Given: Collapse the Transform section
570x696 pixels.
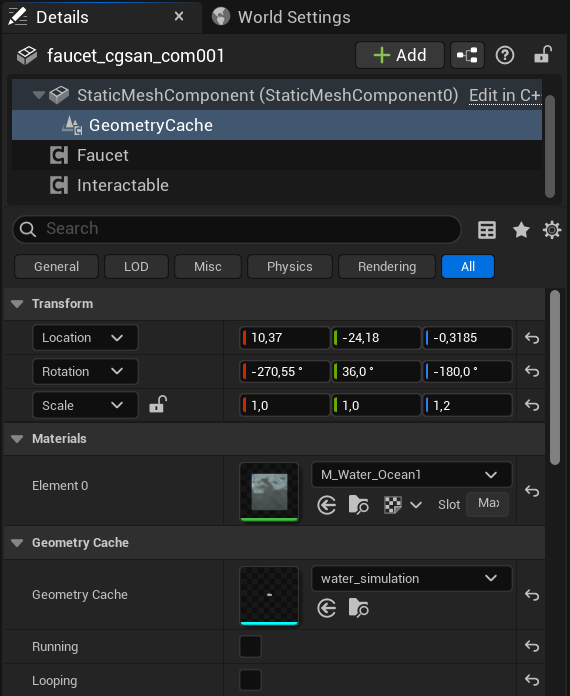Looking at the screenshot, I should 17,304.
